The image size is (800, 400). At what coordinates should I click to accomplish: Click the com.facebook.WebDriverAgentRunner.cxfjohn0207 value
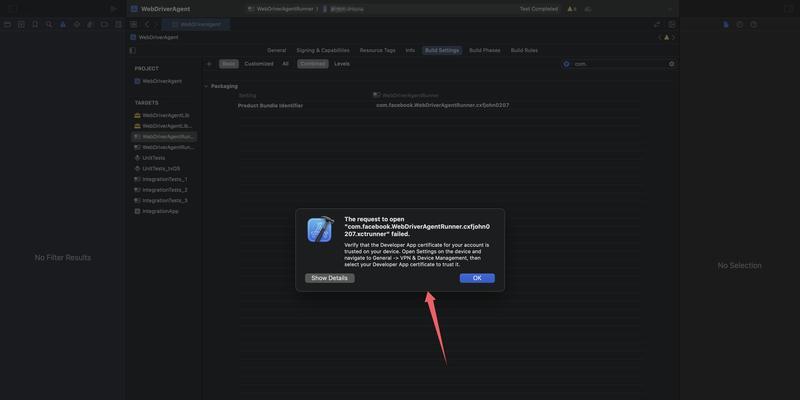coord(442,105)
